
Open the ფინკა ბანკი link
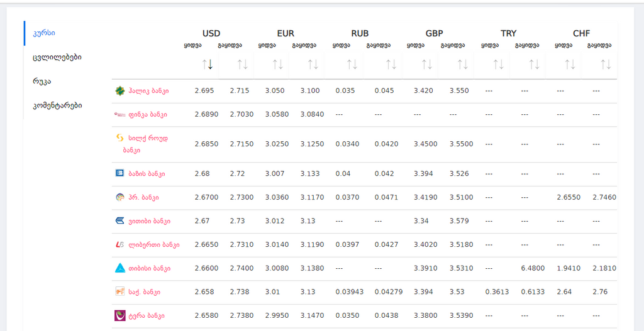pos(148,114)
